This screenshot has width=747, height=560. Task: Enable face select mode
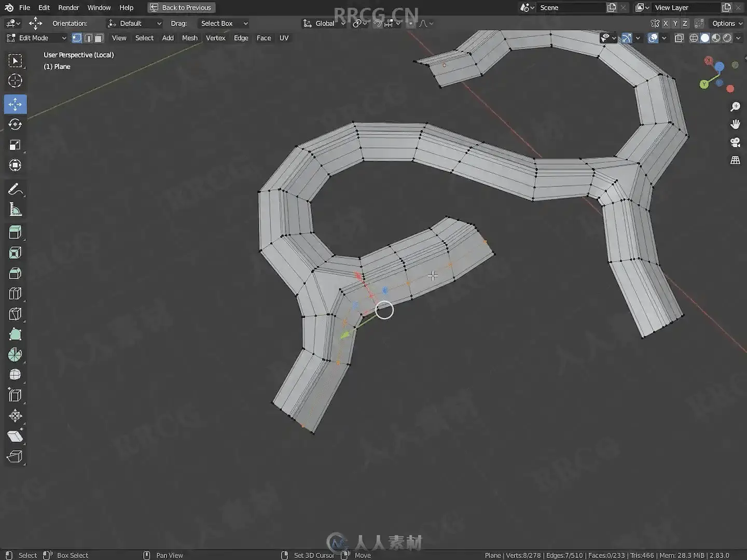tap(99, 38)
